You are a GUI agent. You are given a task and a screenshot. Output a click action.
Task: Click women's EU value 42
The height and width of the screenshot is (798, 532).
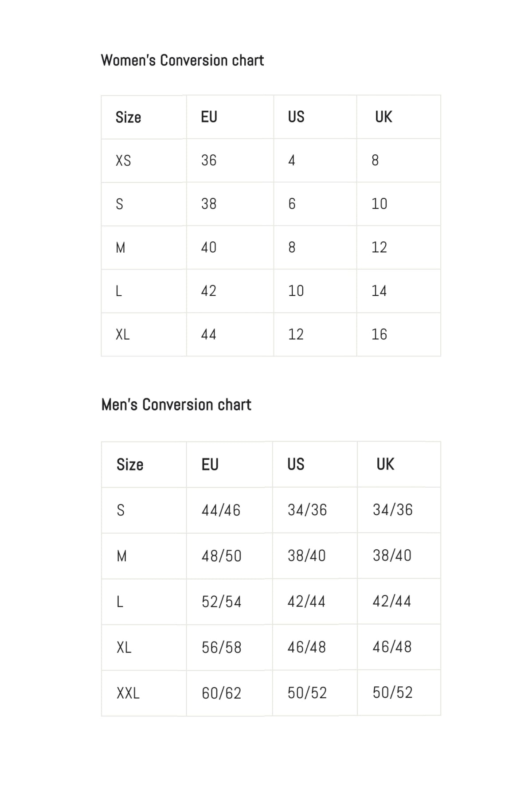[x=209, y=291]
